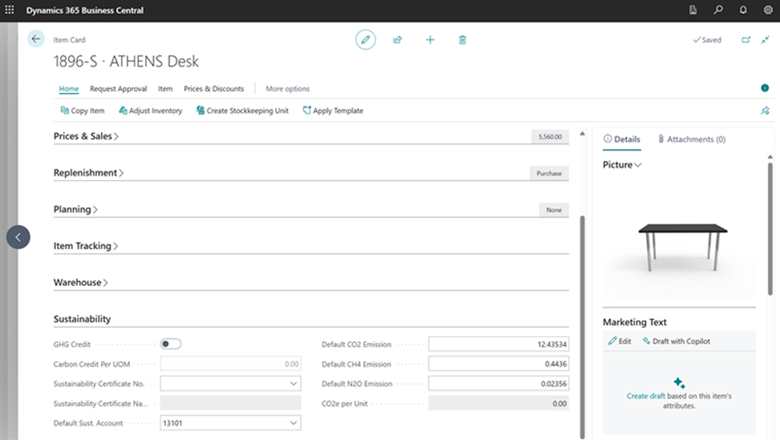Click the Create draft link
This screenshot has width=780, height=440.
click(x=646, y=396)
